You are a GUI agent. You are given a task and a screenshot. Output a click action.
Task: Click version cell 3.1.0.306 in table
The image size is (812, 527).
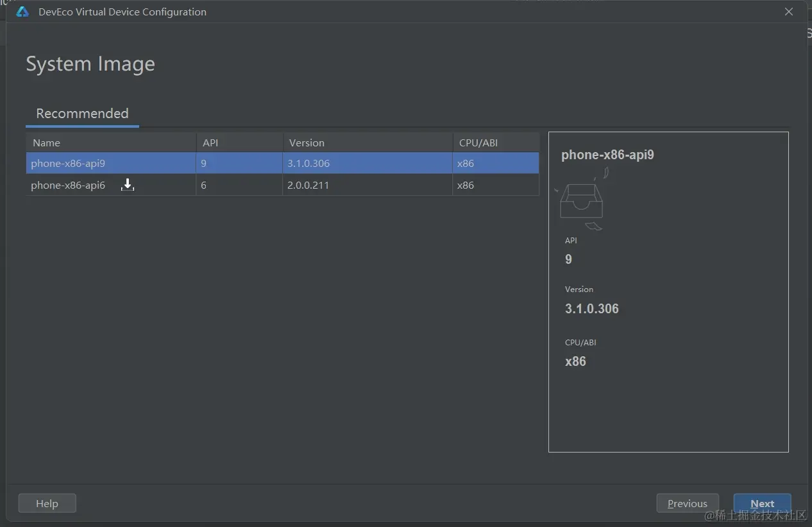point(368,163)
